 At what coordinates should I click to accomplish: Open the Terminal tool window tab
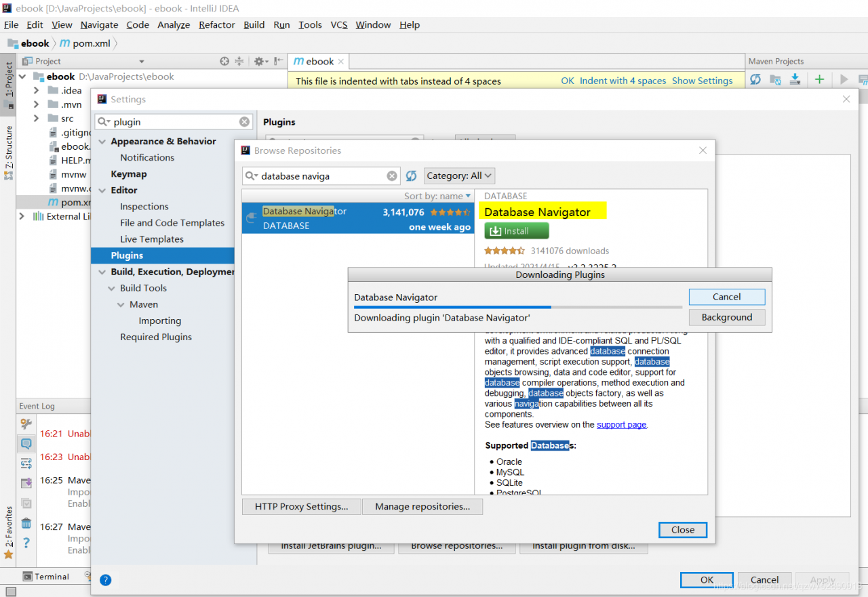click(x=46, y=577)
